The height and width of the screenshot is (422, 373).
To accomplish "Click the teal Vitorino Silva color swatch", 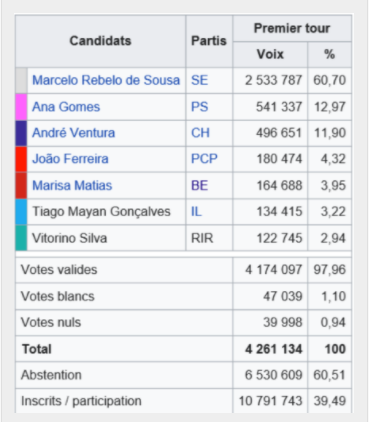I will [21, 238].
